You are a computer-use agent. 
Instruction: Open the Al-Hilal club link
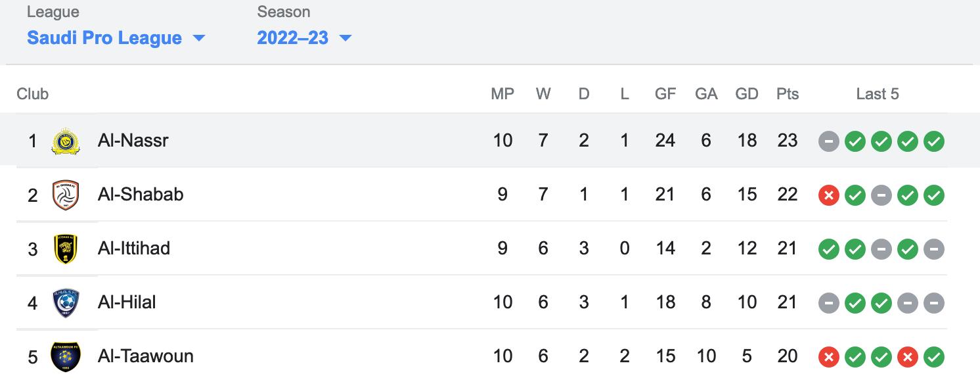pos(127,302)
